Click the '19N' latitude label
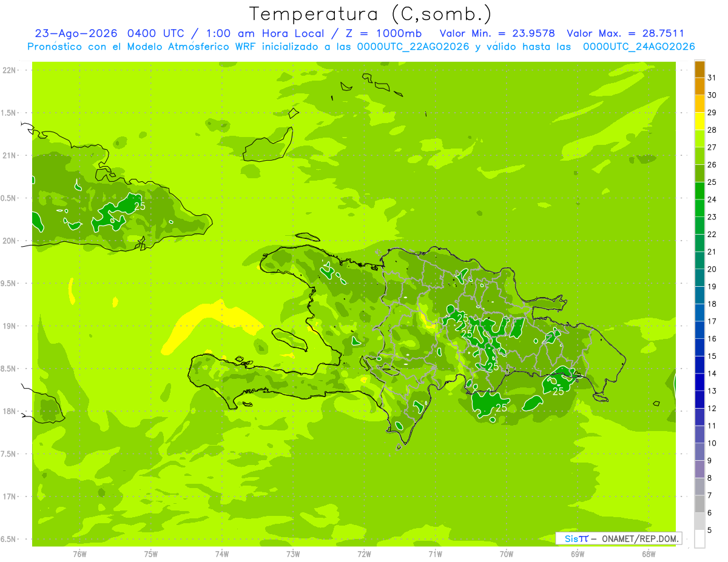The height and width of the screenshot is (562, 728). pos(10,326)
